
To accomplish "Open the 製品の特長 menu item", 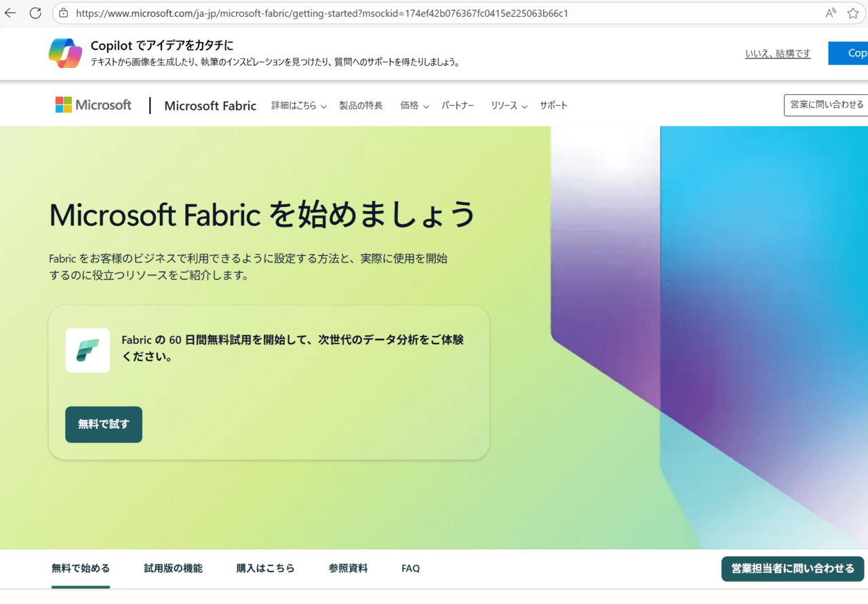I will [x=361, y=106].
